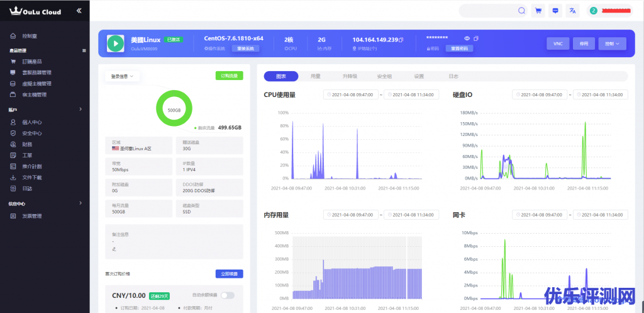Reveal password with the eye icon
Viewport: 644px width, 313px height.
tap(467, 39)
